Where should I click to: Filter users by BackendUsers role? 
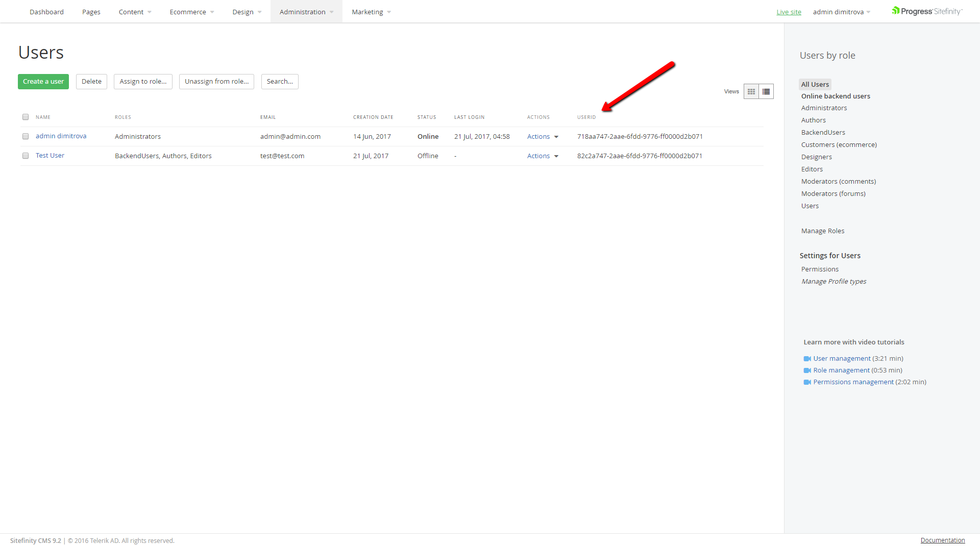823,132
